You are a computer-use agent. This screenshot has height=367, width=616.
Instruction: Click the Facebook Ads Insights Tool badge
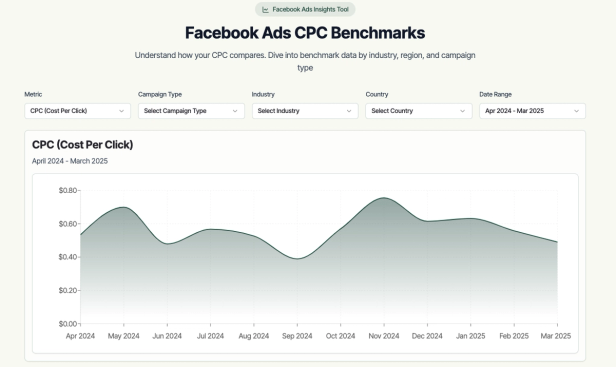point(305,9)
